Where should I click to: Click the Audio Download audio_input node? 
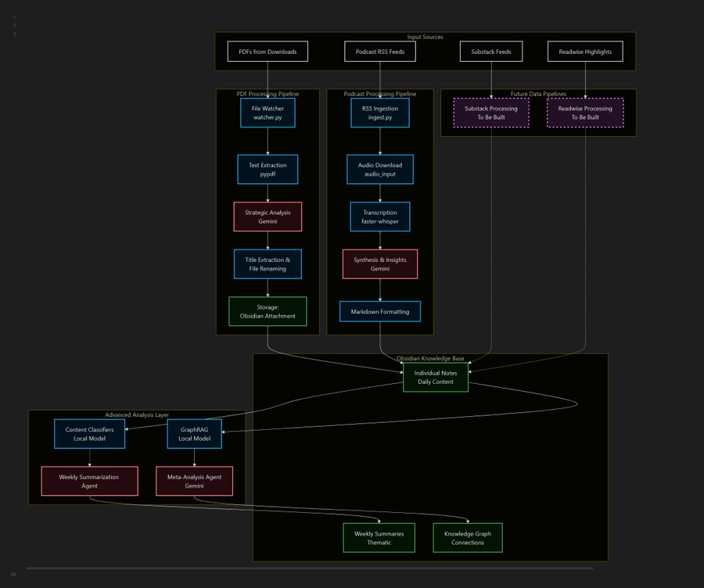[380, 169]
